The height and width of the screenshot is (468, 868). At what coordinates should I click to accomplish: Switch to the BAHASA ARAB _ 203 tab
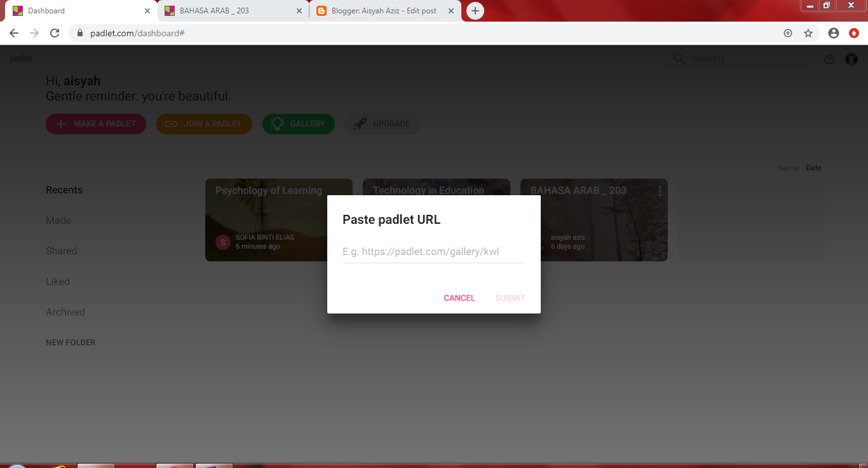click(234, 11)
